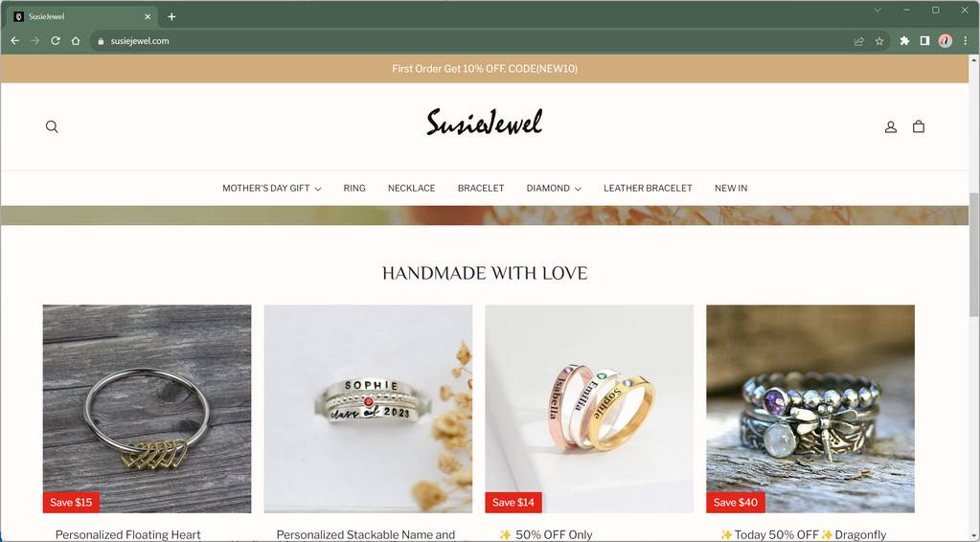This screenshot has height=542, width=980.
Task: Expand Mother's Day Gift dropdown
Action: point(272,188)
